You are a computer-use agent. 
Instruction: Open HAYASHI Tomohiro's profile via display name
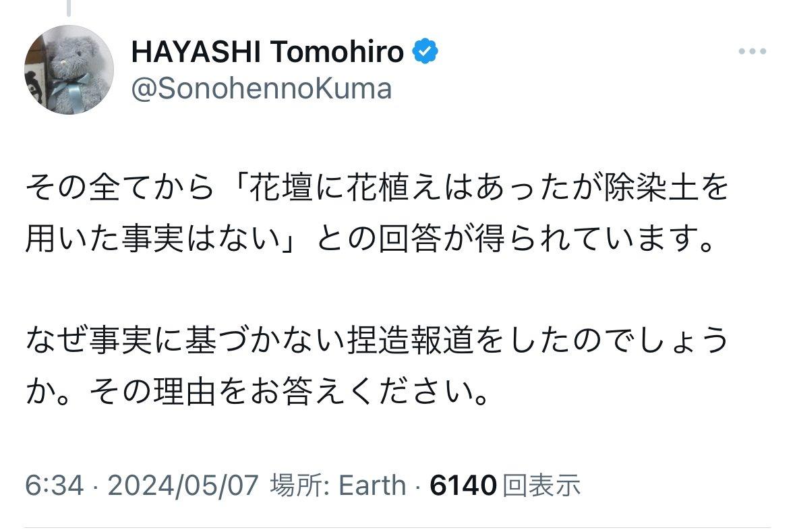(267, 52)
